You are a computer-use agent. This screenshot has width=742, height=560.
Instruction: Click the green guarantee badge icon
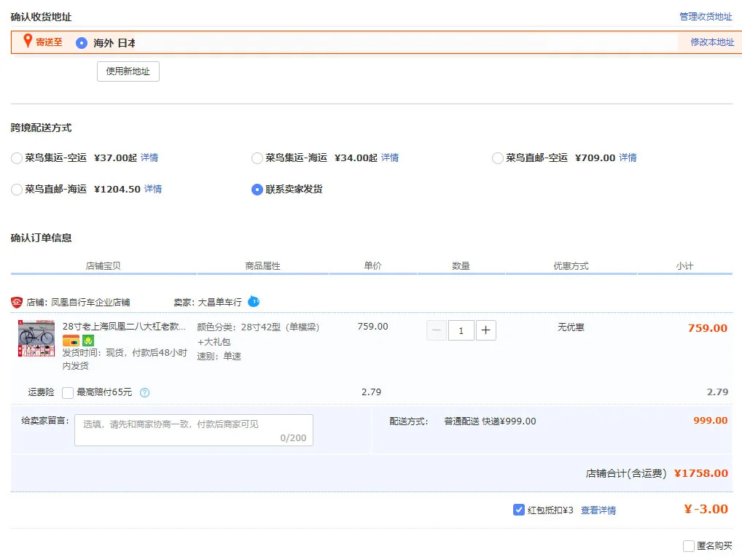88,341
